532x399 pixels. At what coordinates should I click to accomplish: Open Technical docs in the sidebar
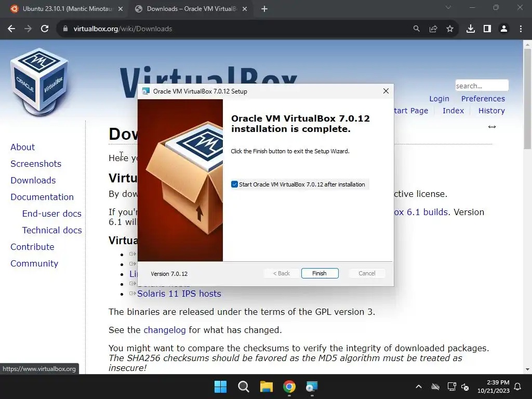point(52,230)
